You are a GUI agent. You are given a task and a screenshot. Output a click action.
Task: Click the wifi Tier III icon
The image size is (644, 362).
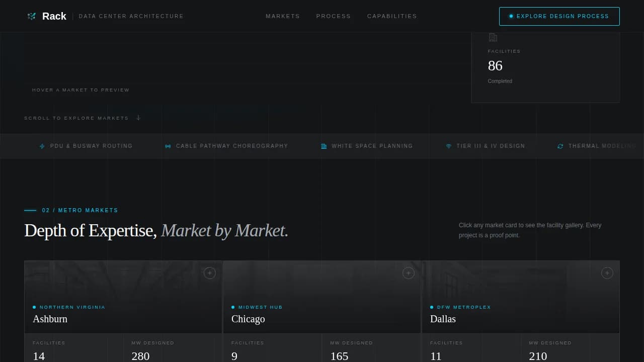tap(449, 146)
